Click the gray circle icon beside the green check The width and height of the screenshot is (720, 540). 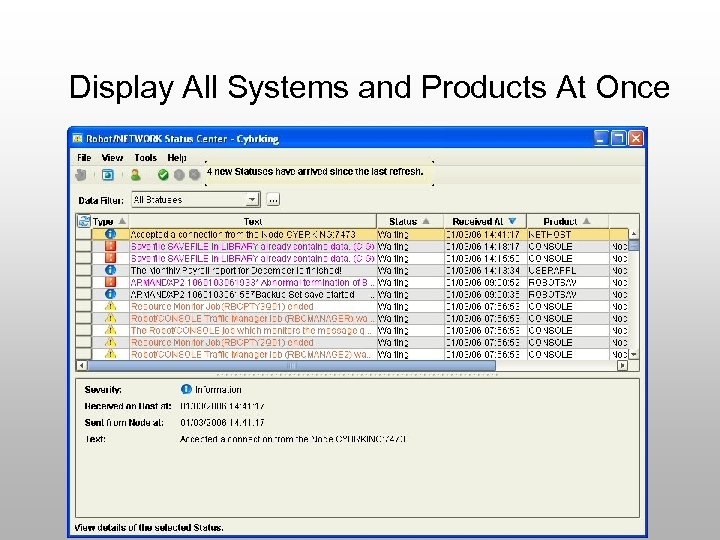point(179,175)
